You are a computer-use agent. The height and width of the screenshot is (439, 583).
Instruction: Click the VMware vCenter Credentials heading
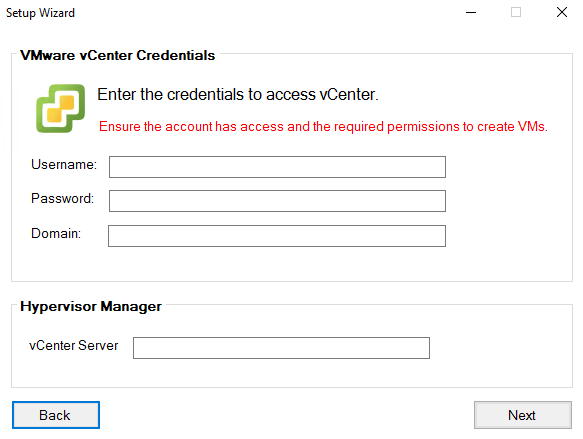[x=117, y=55]
